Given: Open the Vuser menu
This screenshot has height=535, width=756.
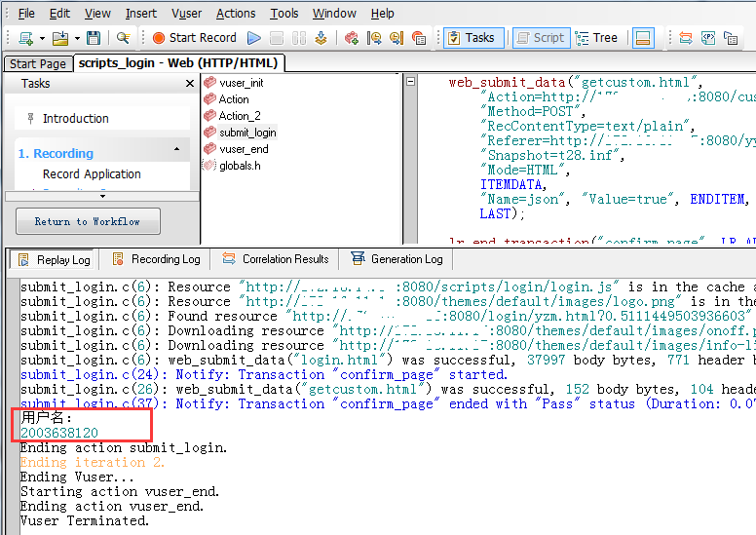Looking at the screenshot, I should [186, 14].
